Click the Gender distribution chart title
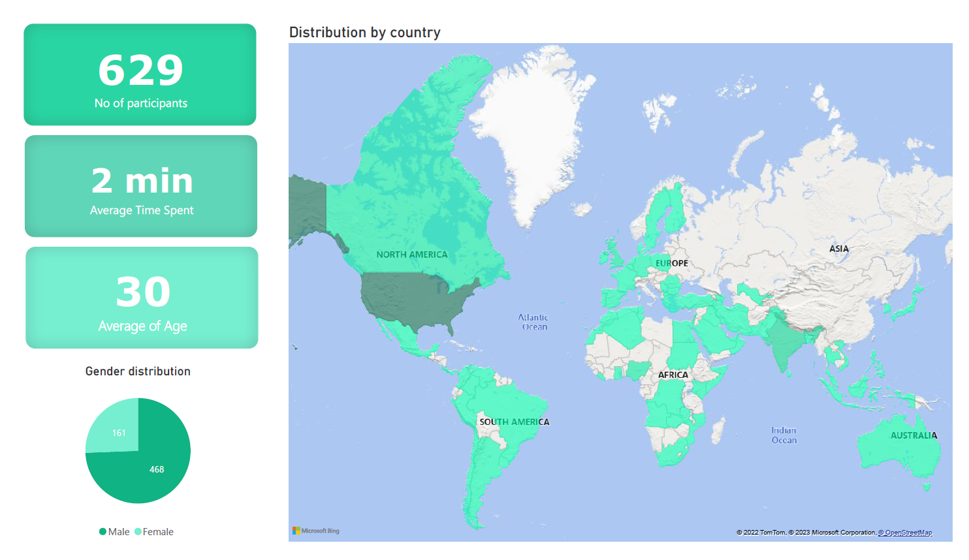This screenshot has height=560, width=969. tap(138, 371)
